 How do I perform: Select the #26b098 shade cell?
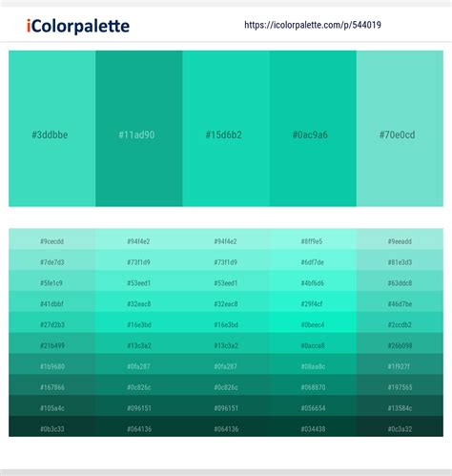point(400,345)
